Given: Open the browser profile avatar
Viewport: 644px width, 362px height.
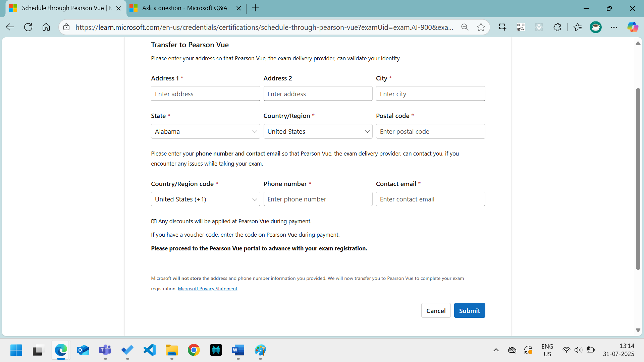Looking at the screenshot, I should (596, 27).
